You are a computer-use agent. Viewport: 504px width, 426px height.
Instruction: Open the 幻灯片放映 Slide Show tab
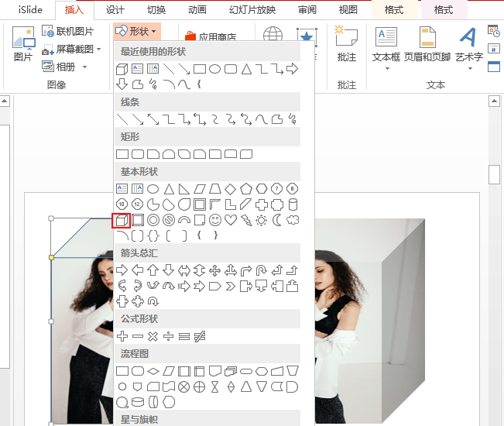point(252,10)
